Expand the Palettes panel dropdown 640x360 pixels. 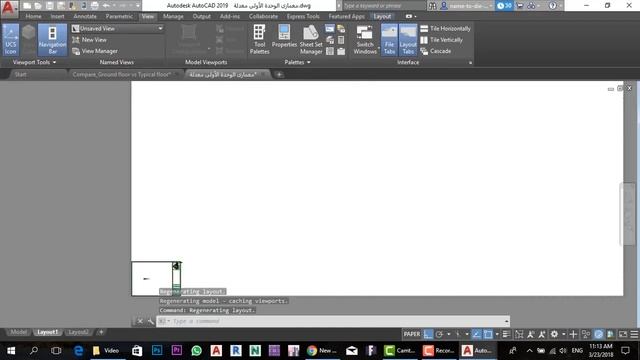[x=297, y=62]
